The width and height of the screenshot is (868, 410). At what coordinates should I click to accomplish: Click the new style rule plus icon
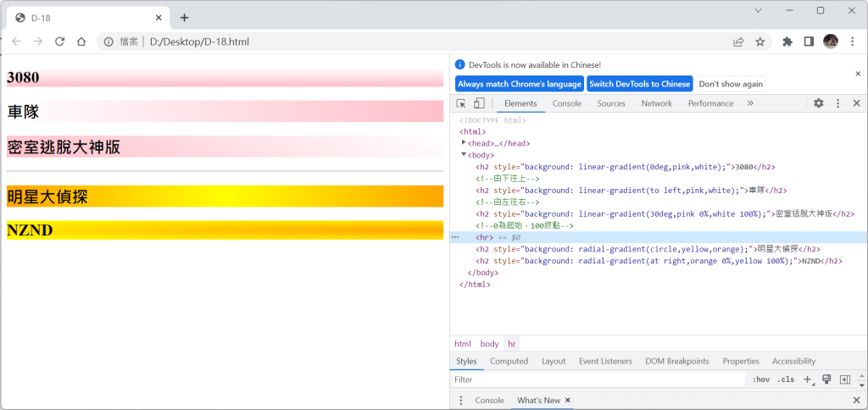(x=808, y=380)
